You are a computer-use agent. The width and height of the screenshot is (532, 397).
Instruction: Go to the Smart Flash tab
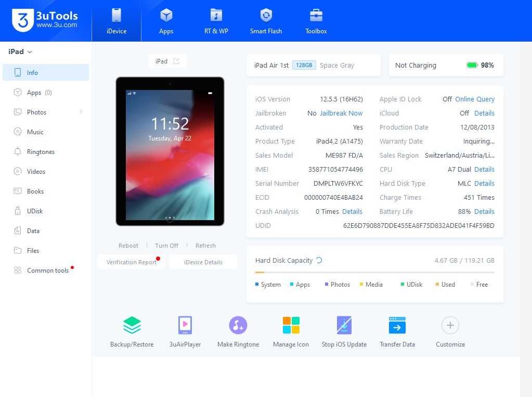pyautogui.click(x=266, y=21)
